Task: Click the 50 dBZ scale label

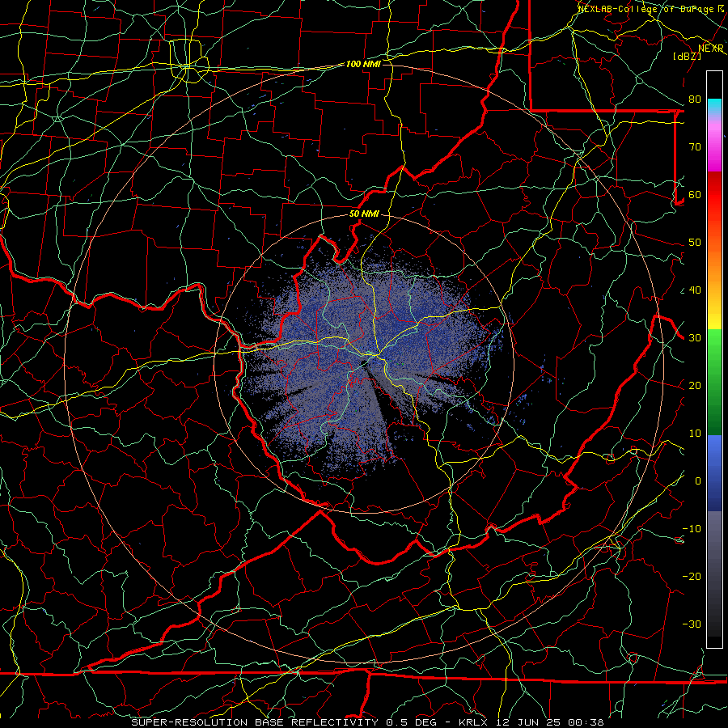Action: click(x=695, y=243)
